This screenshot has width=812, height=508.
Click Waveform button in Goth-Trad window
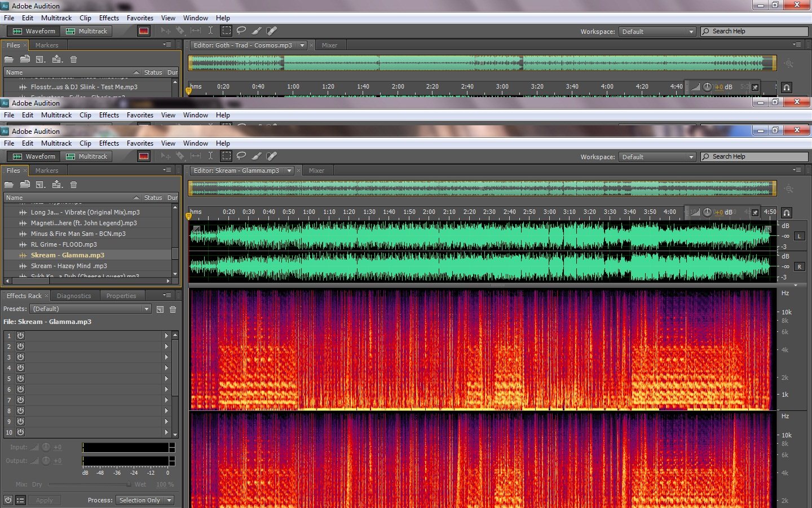point(34,31)
